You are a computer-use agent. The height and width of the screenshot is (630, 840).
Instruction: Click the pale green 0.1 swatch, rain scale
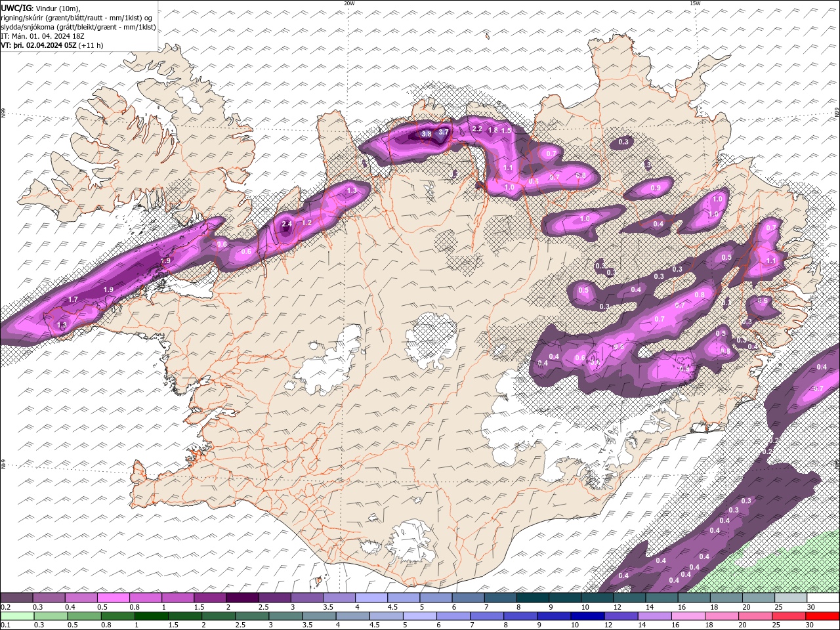[17, 616]
